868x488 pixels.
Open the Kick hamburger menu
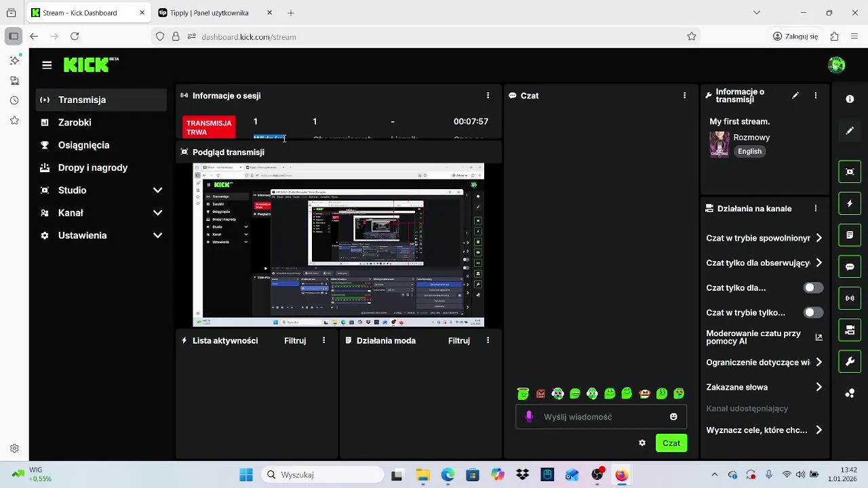[47, 65]
